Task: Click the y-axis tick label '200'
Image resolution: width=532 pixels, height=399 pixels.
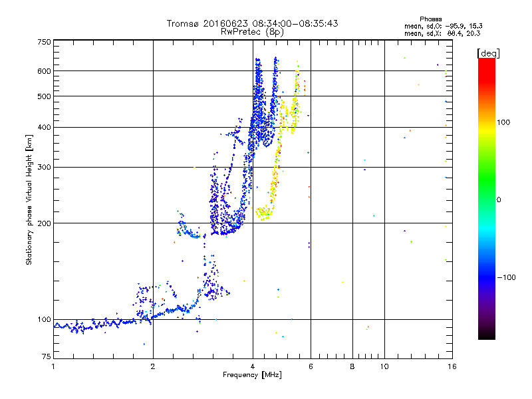Action: point(44,223)
